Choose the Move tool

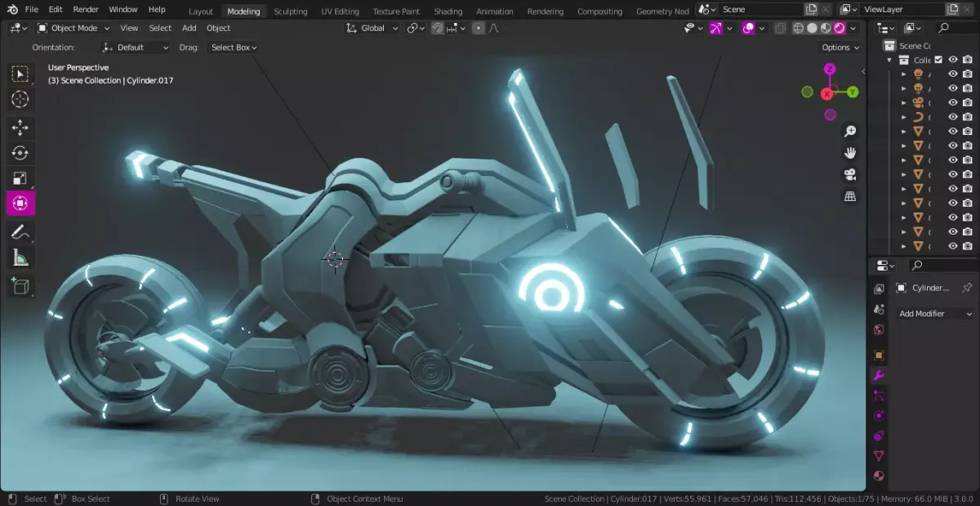pyautogui.click(x=20, y=128)
